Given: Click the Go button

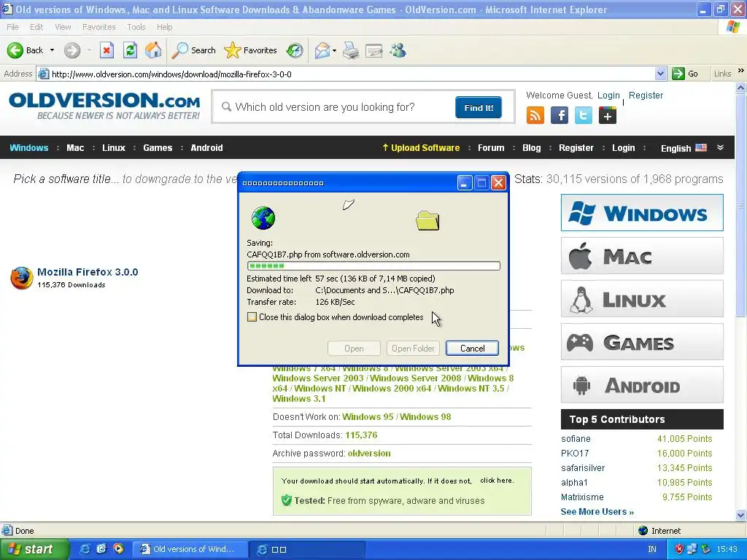Looking at the screenshot, I should coord(685,74).
